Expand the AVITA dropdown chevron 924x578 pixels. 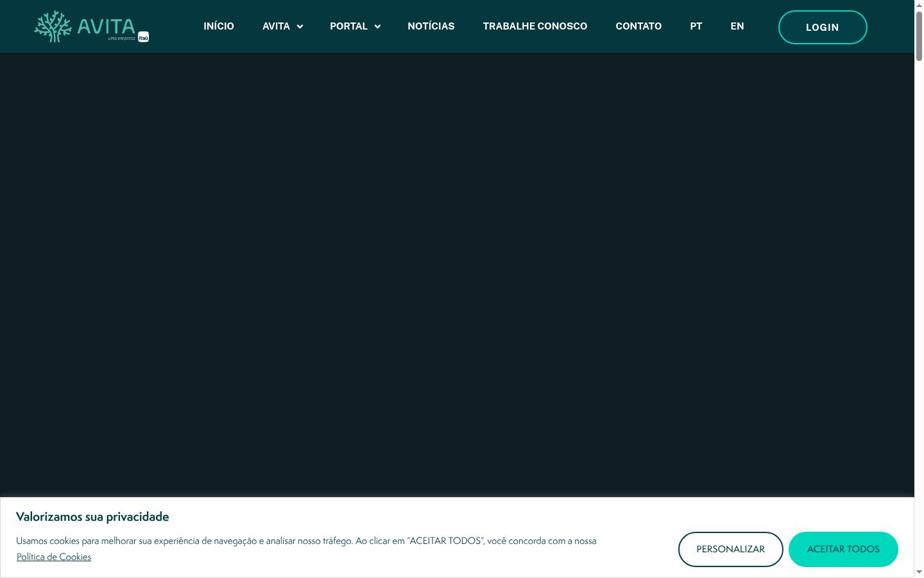tap(300, 26)
